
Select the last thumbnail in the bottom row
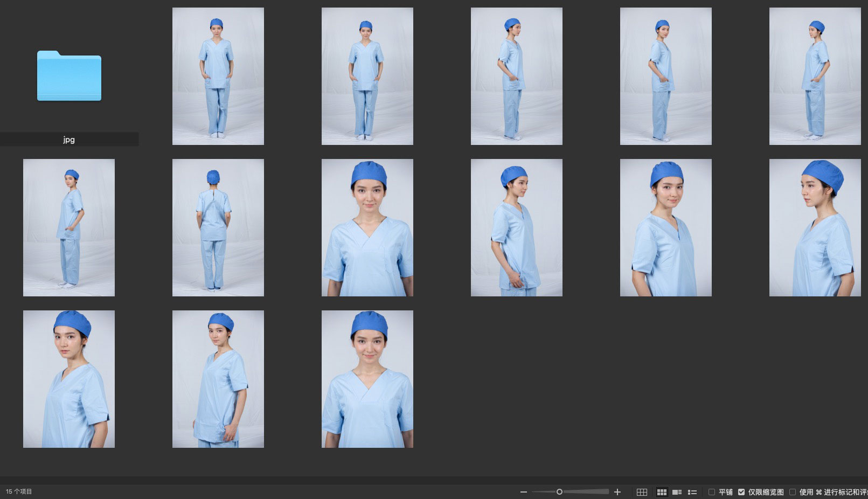coord(367,379)
